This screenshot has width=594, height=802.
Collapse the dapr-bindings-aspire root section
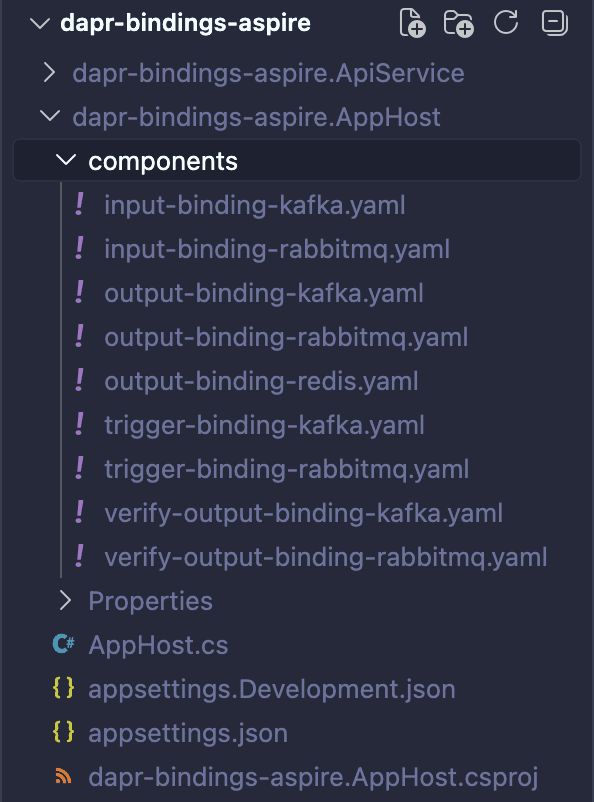(40, 23)
